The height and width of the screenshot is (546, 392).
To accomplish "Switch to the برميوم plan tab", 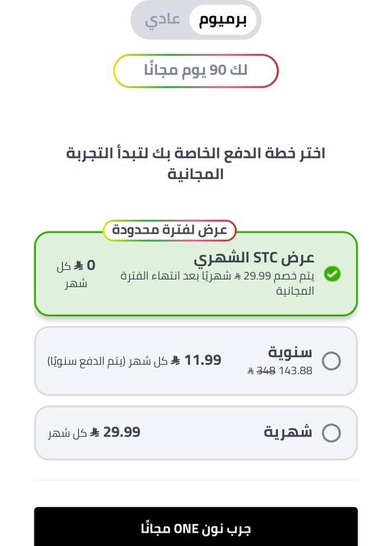I will tap(223, 20).
